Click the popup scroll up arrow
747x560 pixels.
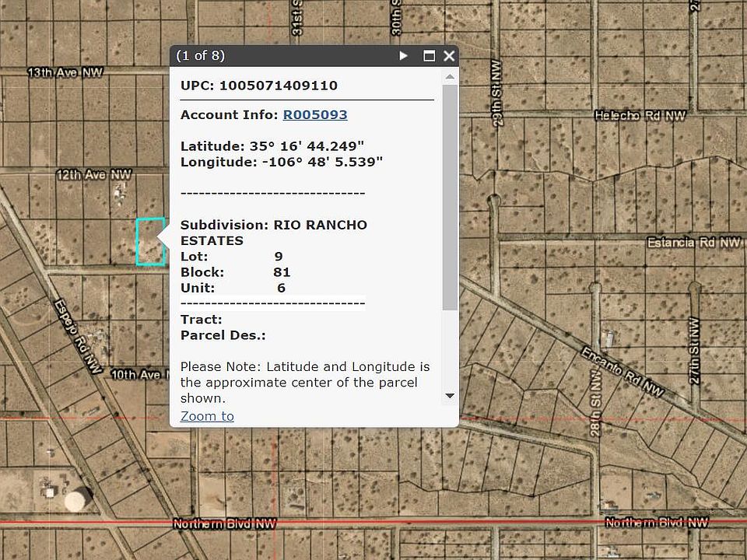tap(450, 76)
